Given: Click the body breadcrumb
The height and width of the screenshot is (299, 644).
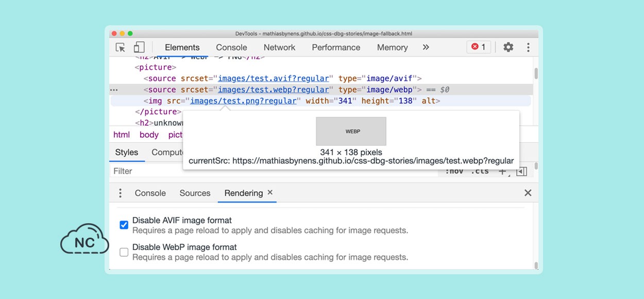Looking at the screenshot, I should pyautogui.click(x=149, y=135).
